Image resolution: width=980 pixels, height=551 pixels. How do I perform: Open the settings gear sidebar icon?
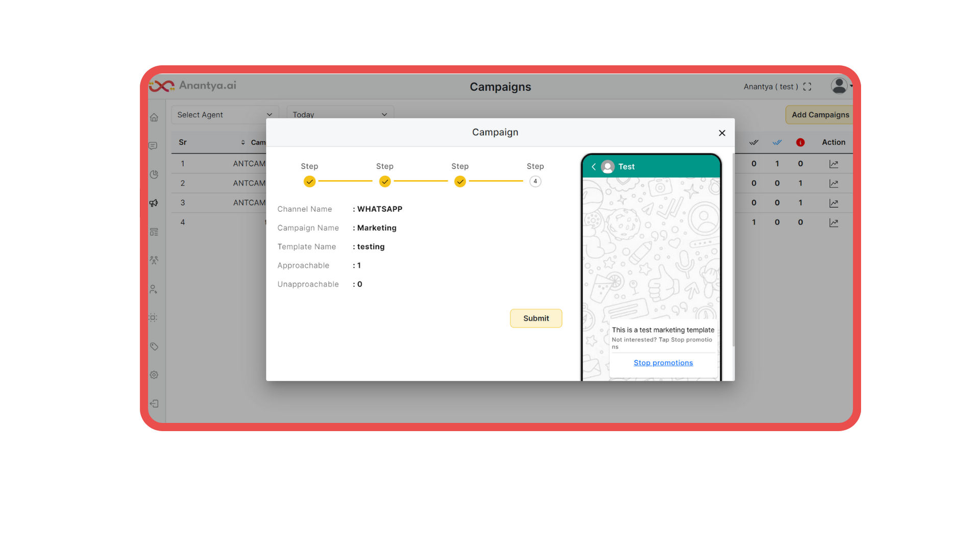(154, 375)
